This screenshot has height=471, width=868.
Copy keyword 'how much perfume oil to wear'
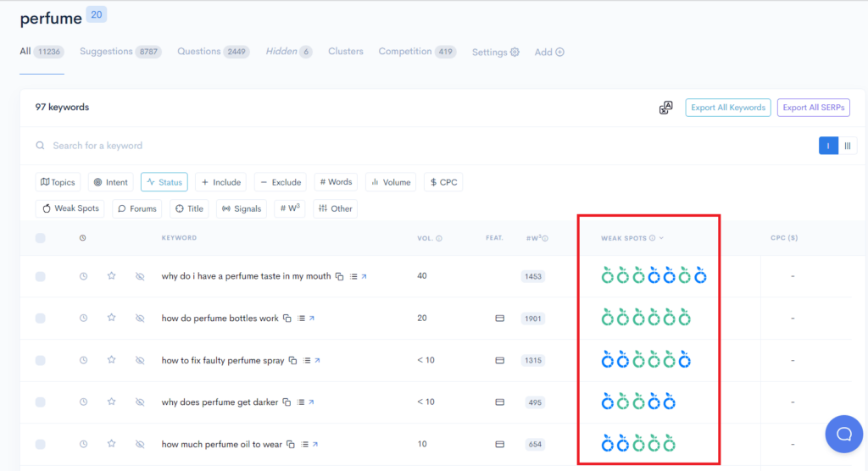point(290,445)
